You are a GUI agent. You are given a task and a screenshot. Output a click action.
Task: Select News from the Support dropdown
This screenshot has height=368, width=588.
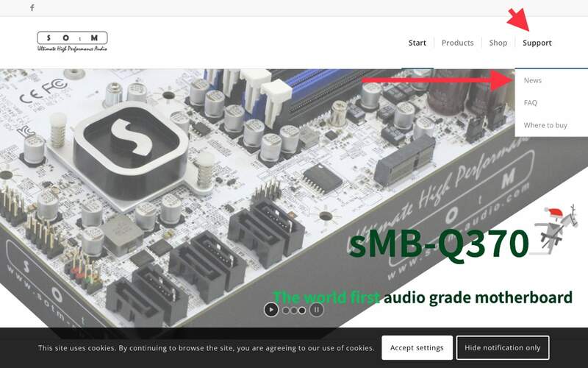coord(532,80)
